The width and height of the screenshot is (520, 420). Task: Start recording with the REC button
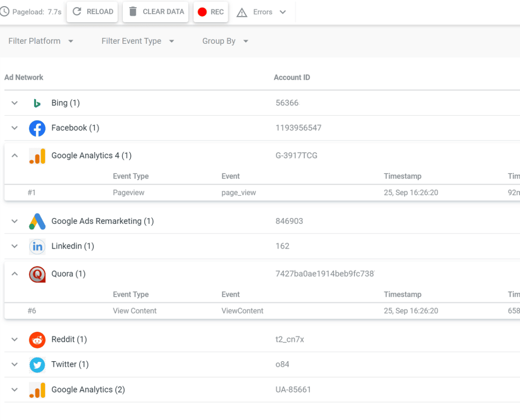211,12
